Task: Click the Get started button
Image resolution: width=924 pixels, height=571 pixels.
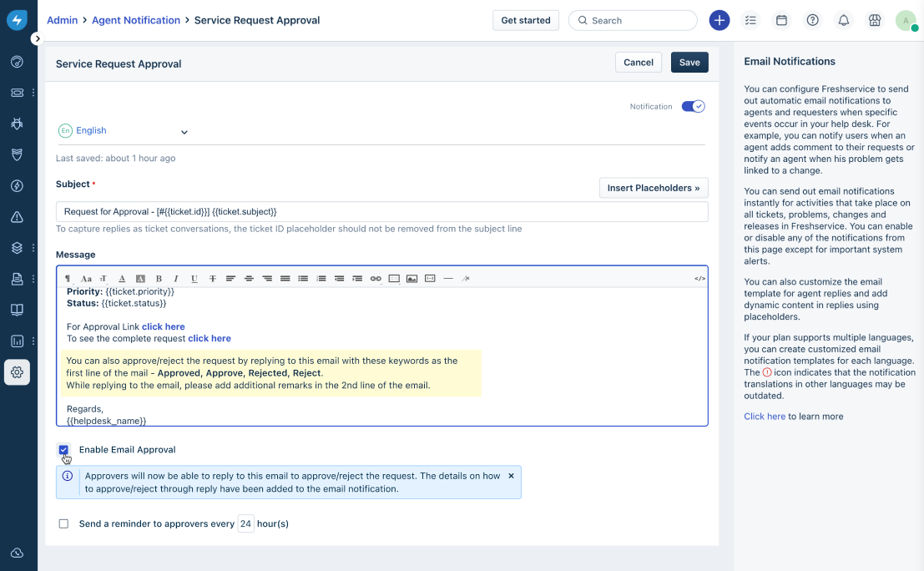Action: (526, 21)
